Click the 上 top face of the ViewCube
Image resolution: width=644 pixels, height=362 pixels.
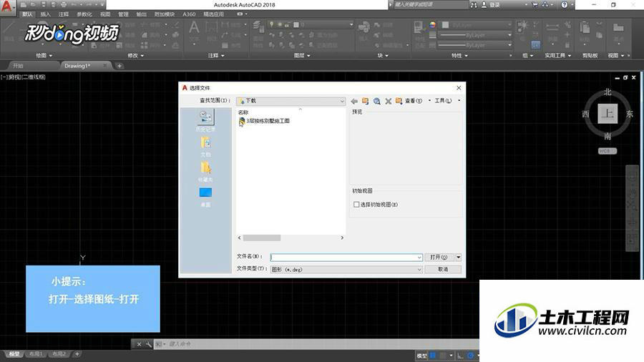[608, 114]
